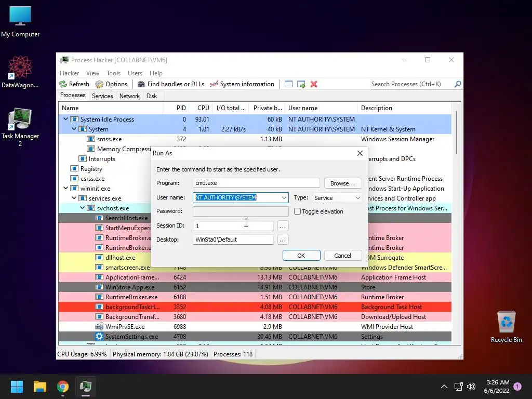Switch to the Disk tab
Screen dimensions: 532x399
[x=152, y=96]
